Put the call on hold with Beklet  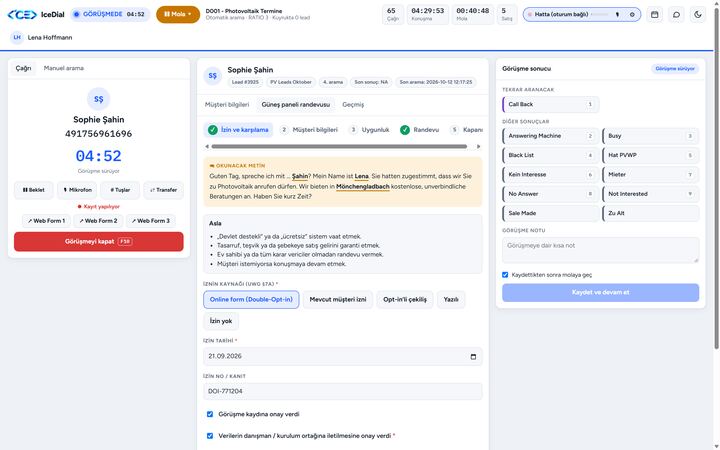point(34,190)
